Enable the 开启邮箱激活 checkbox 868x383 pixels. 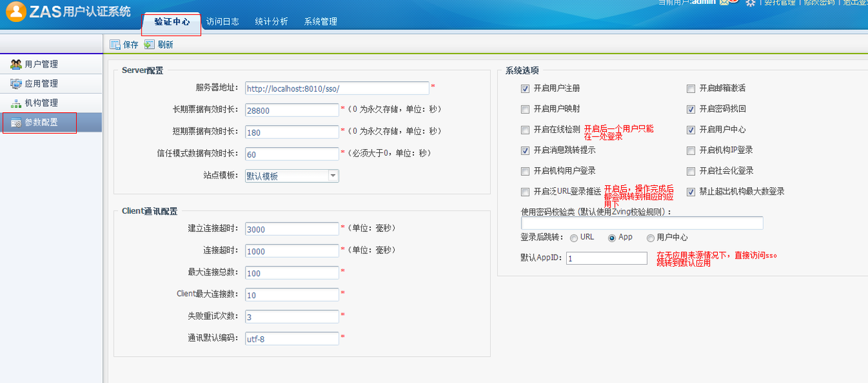point(691,88)
